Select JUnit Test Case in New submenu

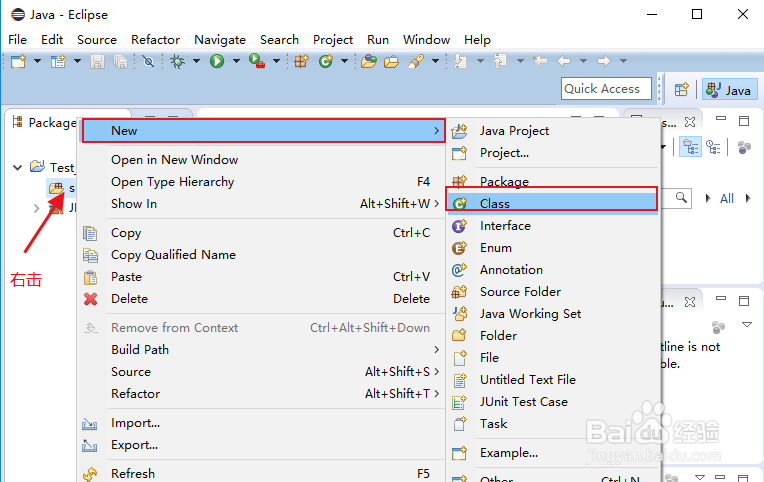(x=554, y=402)
